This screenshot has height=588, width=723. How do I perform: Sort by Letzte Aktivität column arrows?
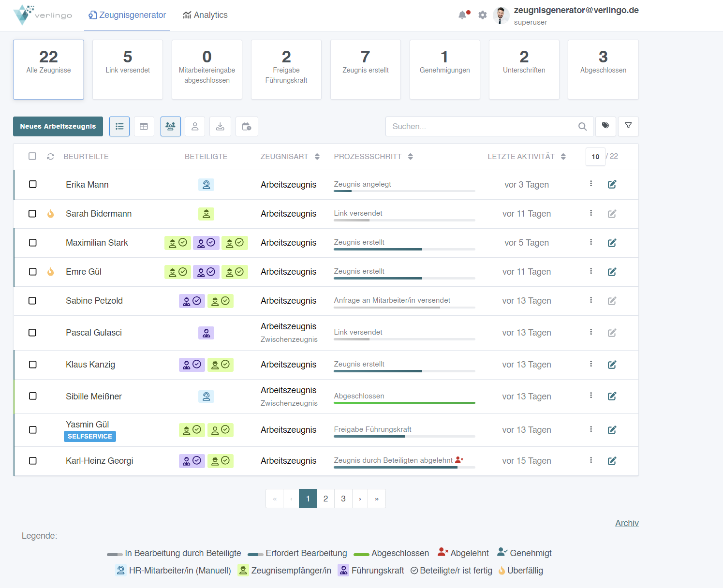563,157
